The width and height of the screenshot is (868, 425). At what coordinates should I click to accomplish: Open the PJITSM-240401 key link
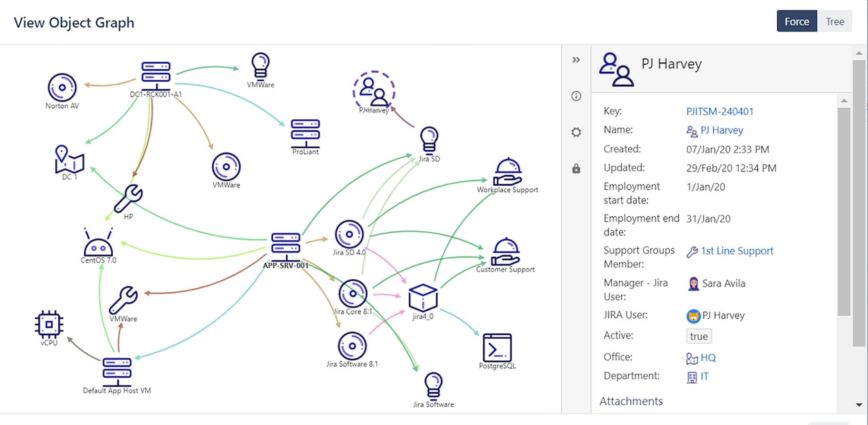click(720, 111)
